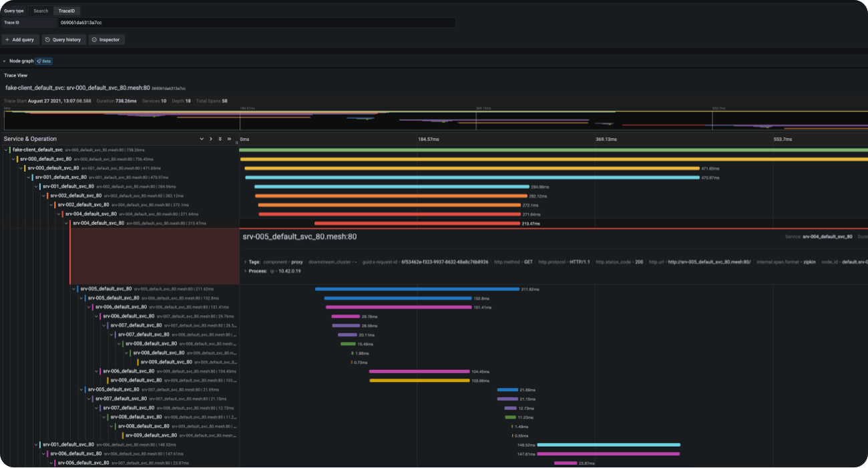
Task: Collapse the Node graph section
Action: coord(6,61)
